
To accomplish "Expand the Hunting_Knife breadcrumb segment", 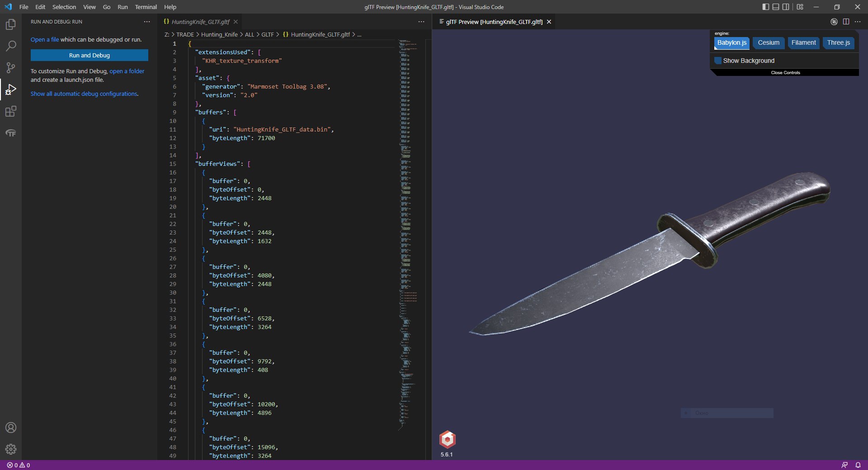I will pos(219,34).
